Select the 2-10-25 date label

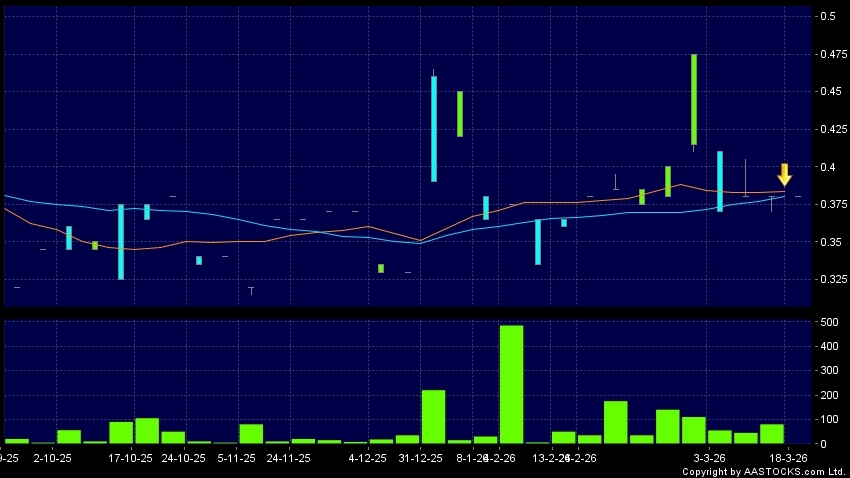(53, 458)
